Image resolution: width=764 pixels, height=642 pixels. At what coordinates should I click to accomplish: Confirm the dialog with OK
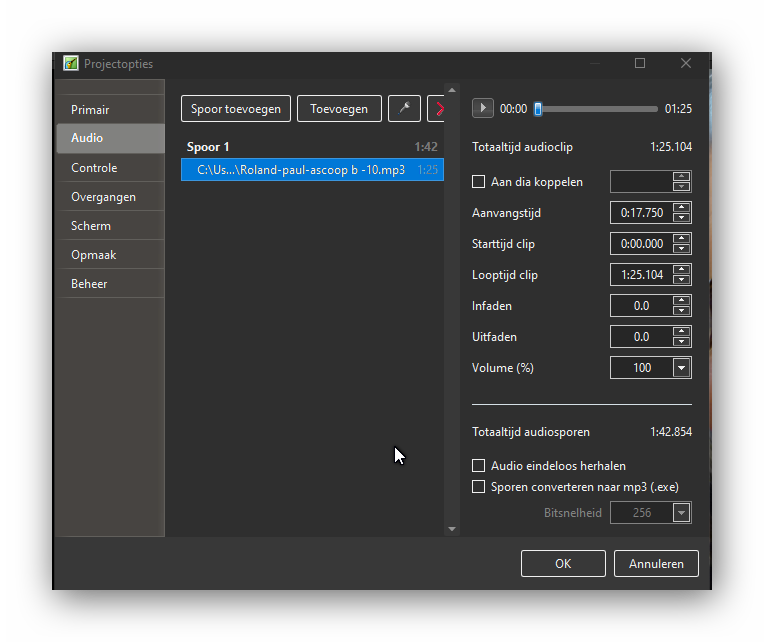tap(563, 564)
